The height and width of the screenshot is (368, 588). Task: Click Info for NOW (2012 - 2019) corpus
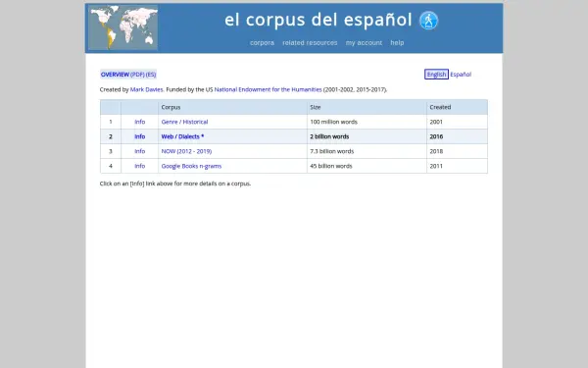pyautogui.click(x=140, y=151)
